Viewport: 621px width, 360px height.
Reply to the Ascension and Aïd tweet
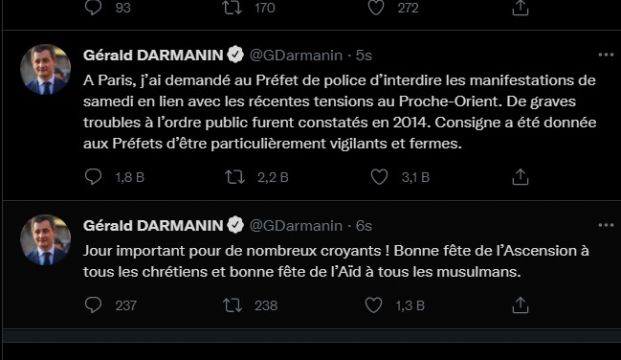[93, 305]
